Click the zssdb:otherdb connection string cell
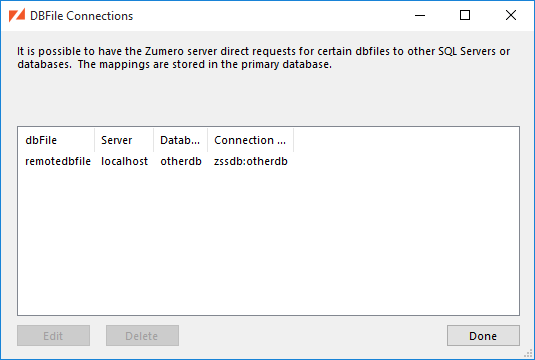 pyautogui.click(x=251, y=161)
